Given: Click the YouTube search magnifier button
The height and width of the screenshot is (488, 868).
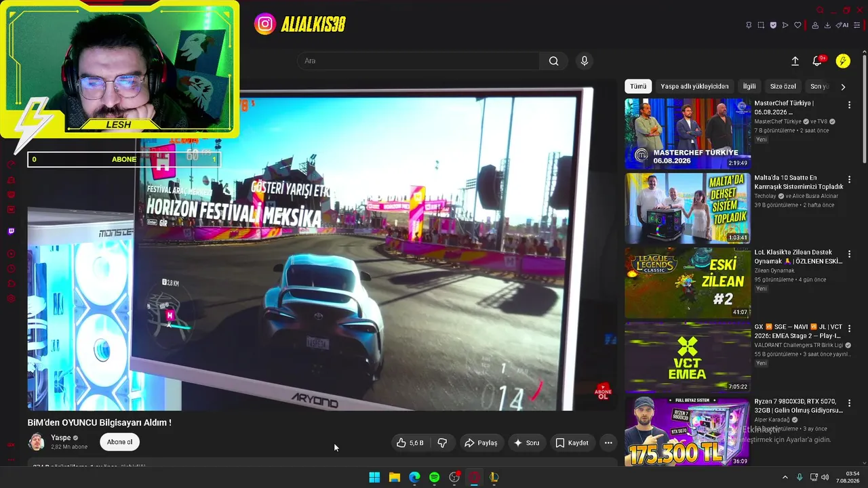Looking at the screenshot, I should point(554,61).
